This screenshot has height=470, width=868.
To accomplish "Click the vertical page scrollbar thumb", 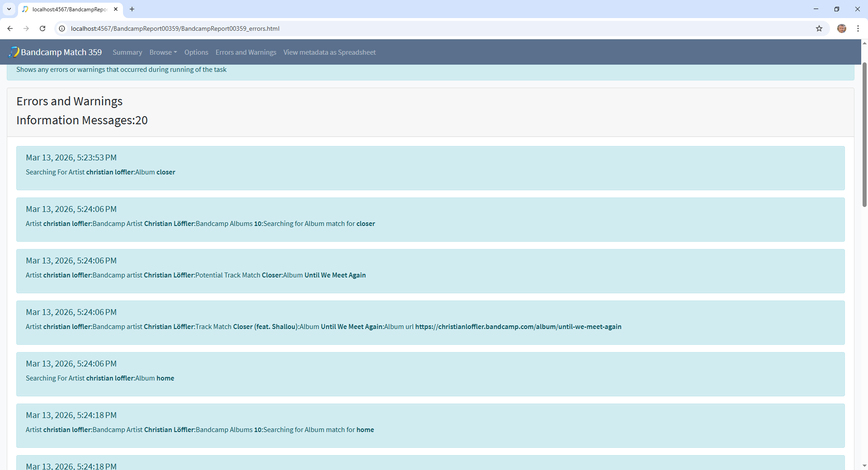I will 864,136.
